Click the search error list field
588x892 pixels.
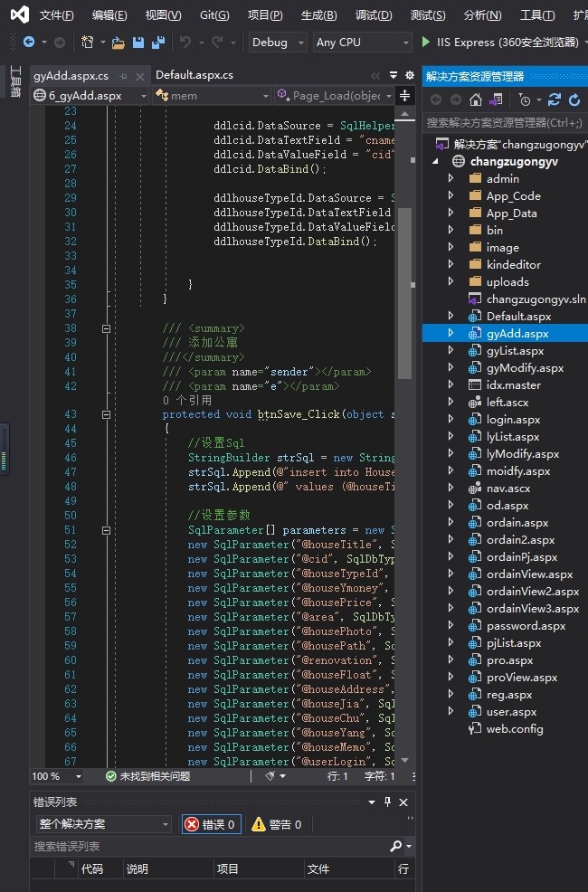pos(209,847)
